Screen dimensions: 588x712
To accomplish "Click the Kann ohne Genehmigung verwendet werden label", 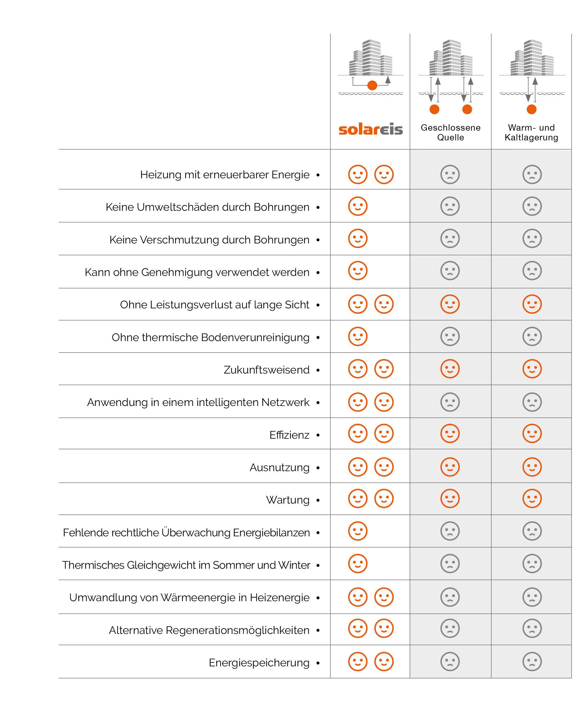I will point(197,272).
